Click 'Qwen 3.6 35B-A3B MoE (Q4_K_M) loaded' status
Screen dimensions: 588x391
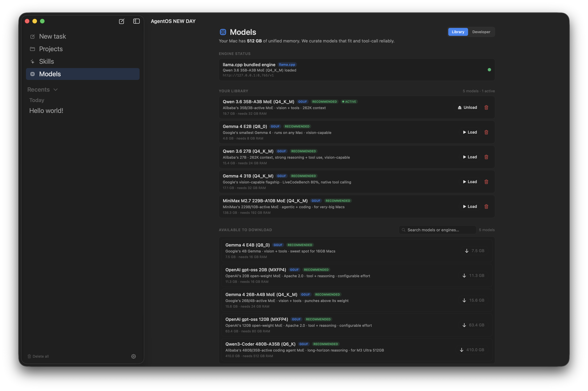(x=259, y=70)
